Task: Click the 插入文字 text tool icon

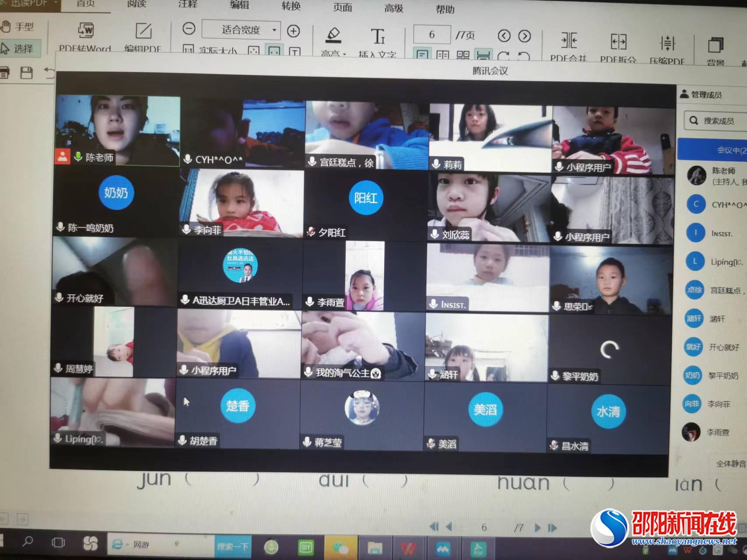Action: (x=377, y=37)
